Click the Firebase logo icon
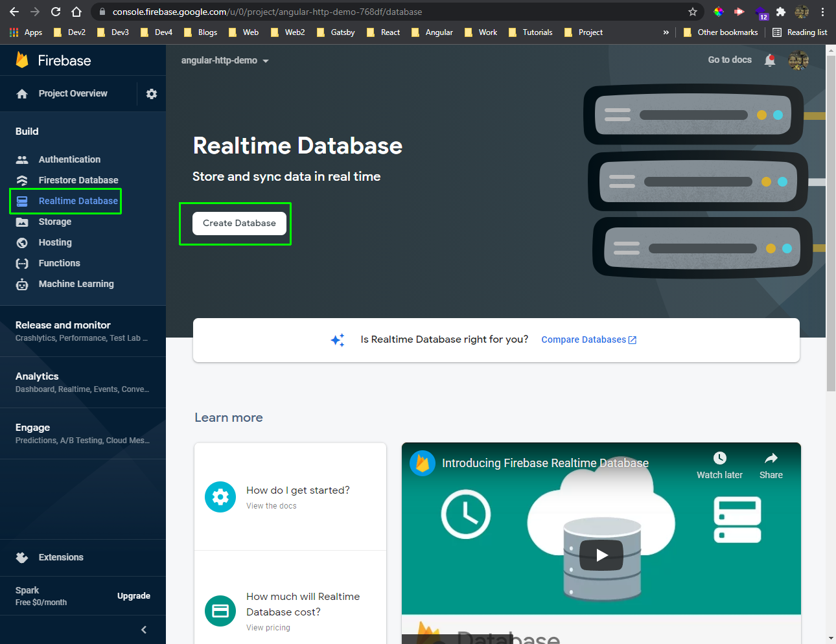 pos(22,60)
